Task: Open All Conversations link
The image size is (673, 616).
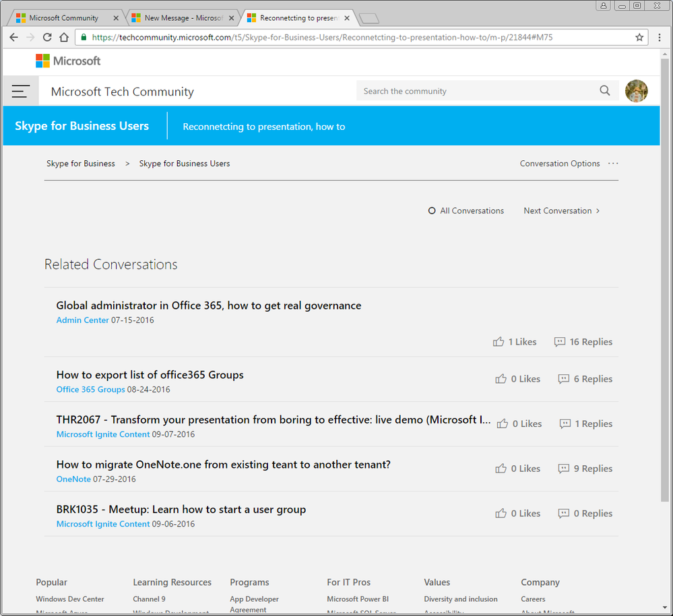Action: click(472, 211)
